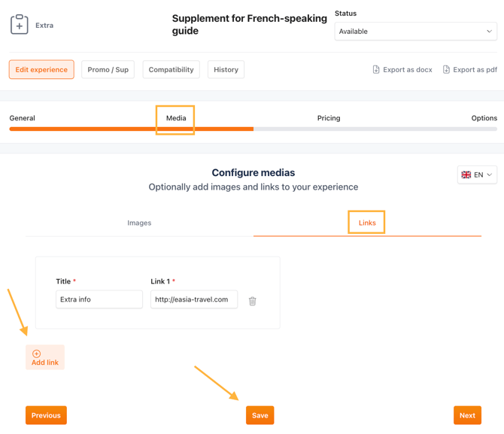Open the Pricing step
504x434 pixels.
329,118
